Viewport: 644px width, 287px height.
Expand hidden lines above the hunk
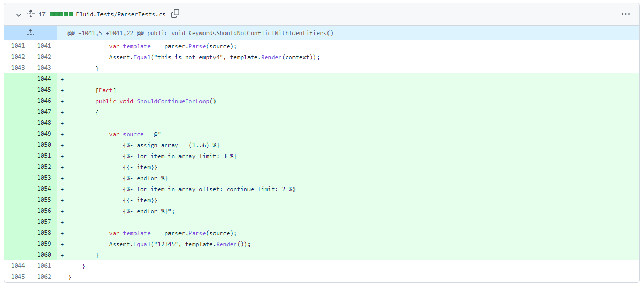click(x=30, y=32)
